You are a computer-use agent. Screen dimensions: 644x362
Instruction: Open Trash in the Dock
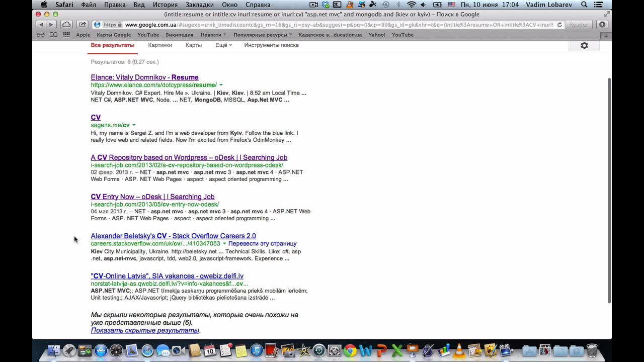click(592, 350)
